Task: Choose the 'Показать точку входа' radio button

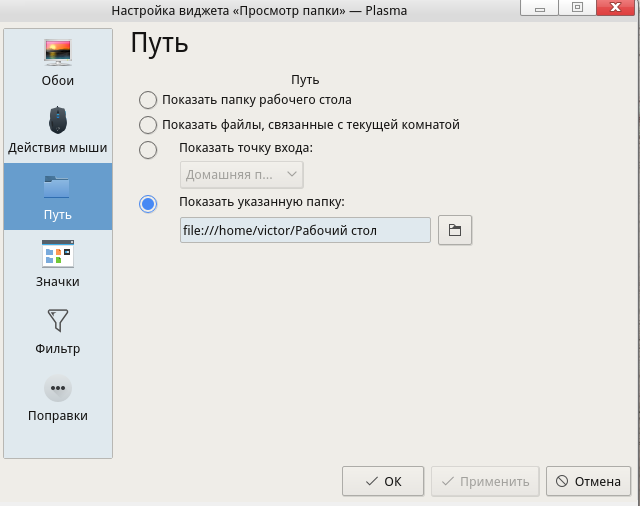Action: [148, 150]
